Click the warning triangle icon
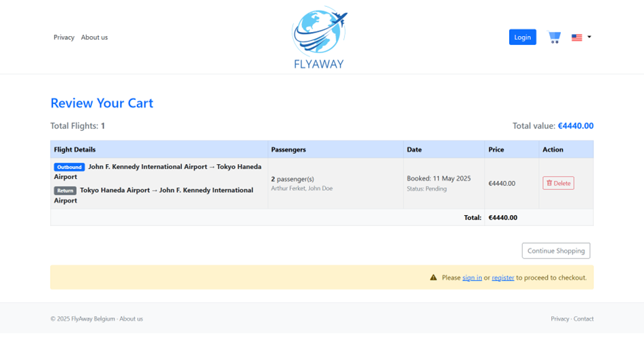 pos(433,278)
